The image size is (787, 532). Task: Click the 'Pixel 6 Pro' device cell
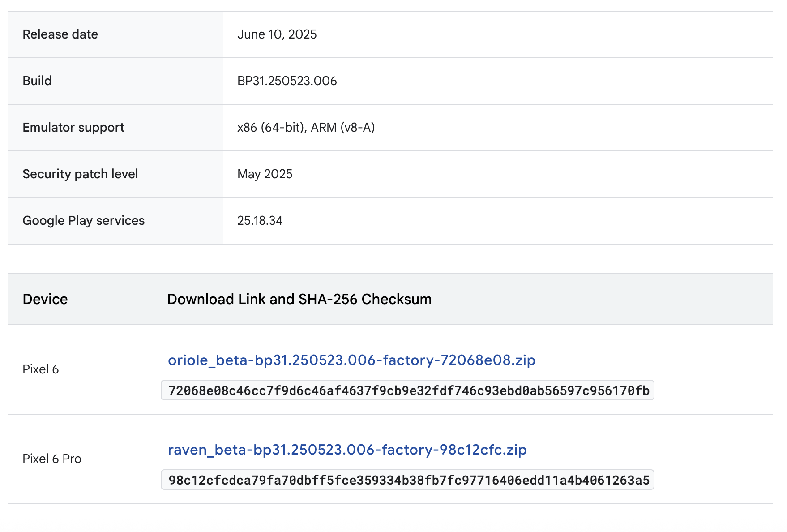point(52,459)
